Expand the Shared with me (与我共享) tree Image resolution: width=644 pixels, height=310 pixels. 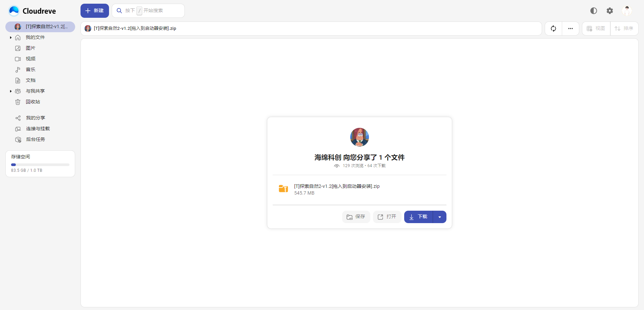tap(11, 91)
